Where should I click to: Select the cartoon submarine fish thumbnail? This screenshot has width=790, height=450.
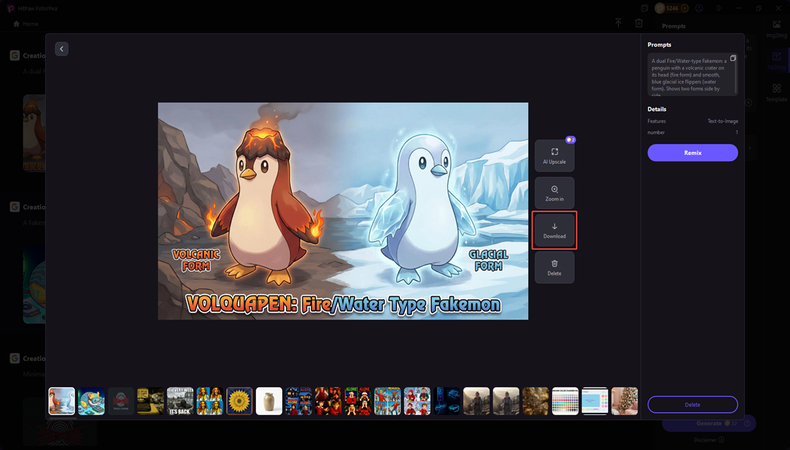point(91,401)
